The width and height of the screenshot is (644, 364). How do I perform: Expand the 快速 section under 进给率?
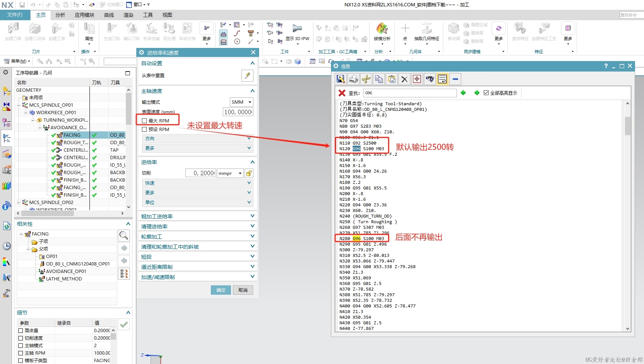[x=197, y=183]
